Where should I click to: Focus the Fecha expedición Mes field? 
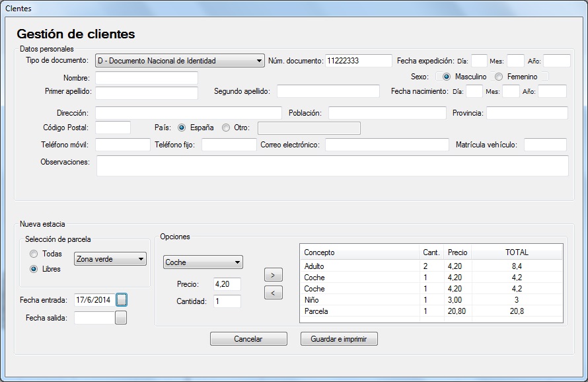pos(515,61)
